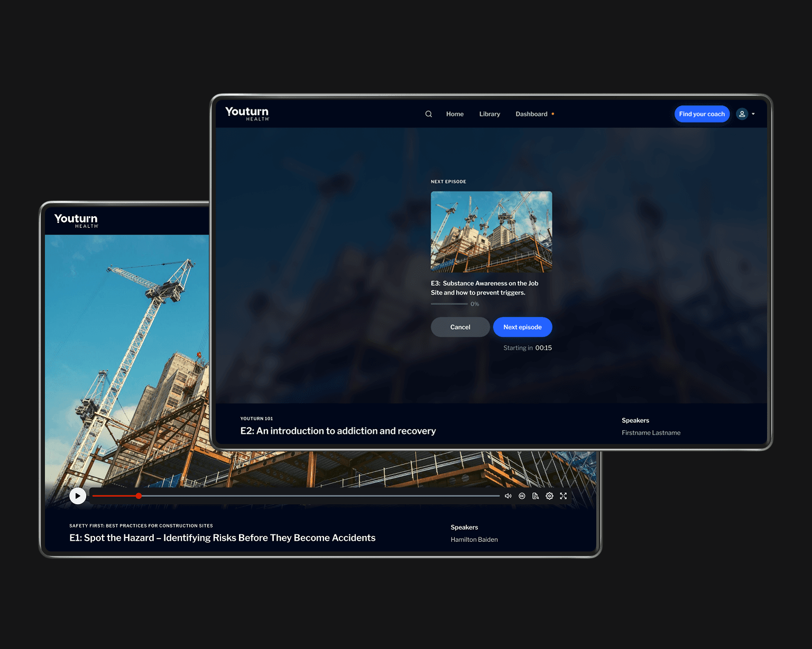Open the Dashboard nav item
Screen dimensions: 812x649
531,114
